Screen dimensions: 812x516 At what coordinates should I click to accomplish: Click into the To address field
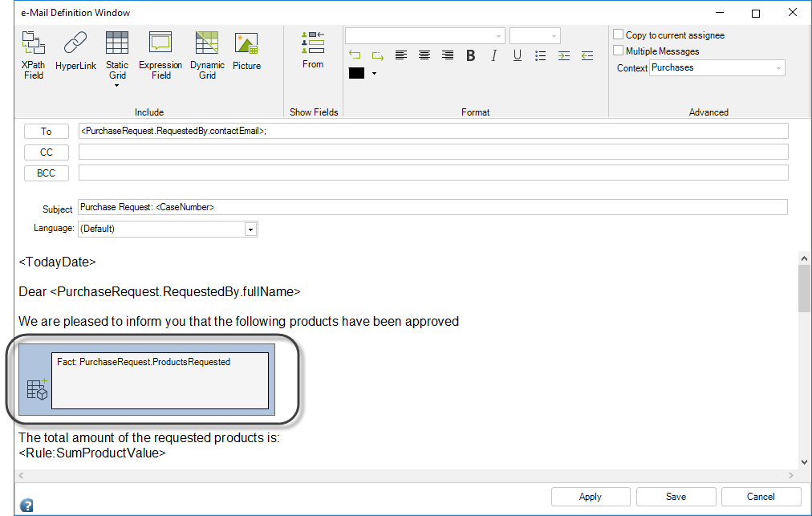point(433,131)
